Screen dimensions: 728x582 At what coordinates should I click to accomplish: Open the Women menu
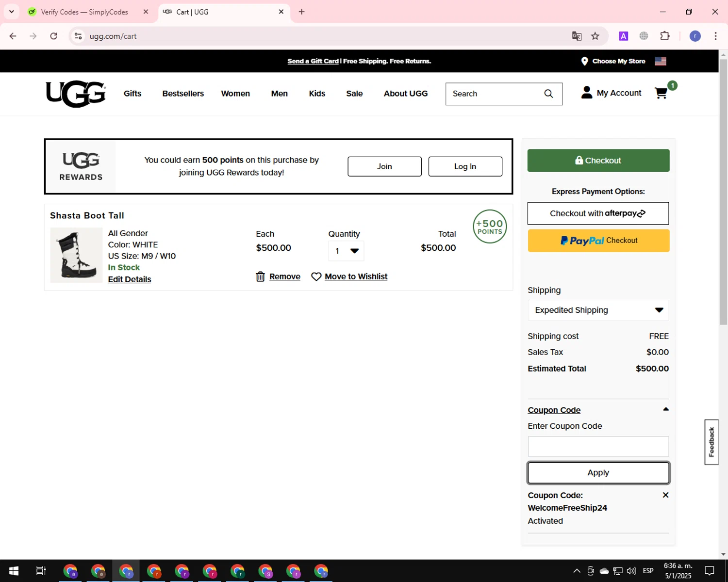pyautogui.click(x=235, y=94)
